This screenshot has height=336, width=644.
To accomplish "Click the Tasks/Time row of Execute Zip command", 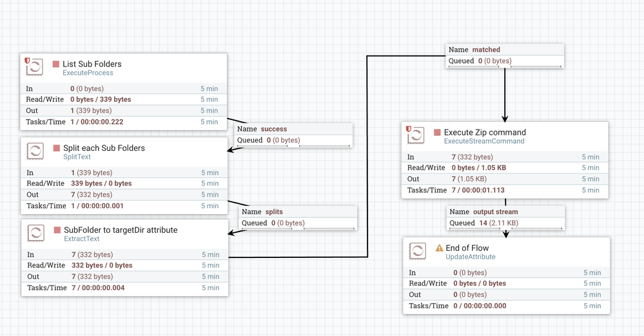I will click(504, 190).
